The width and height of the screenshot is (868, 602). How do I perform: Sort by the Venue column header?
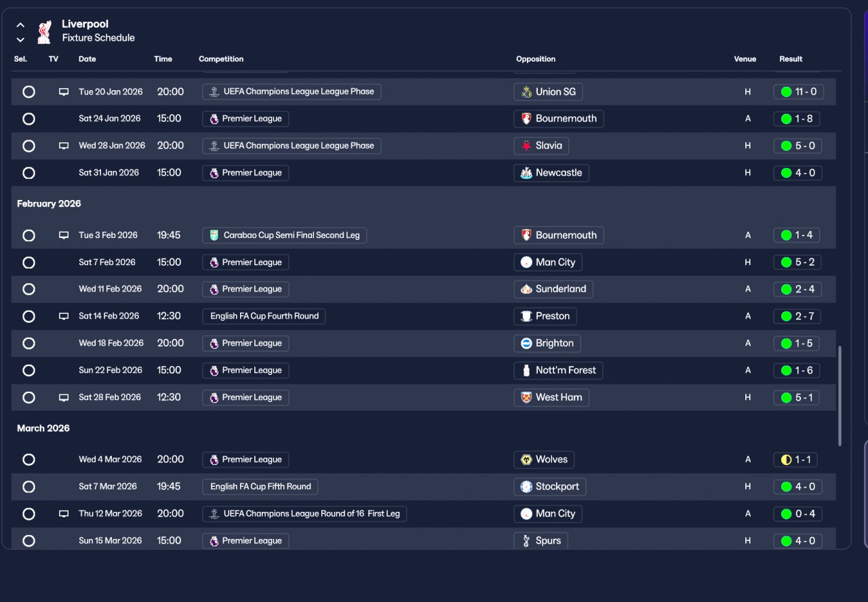click(745, 59)
